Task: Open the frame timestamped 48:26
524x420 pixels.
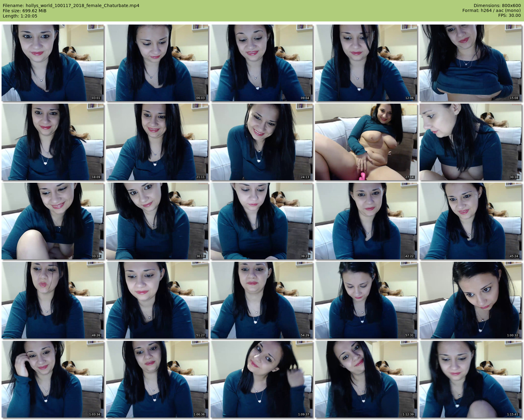Action: pyautogui.click(x=53, y=300)
